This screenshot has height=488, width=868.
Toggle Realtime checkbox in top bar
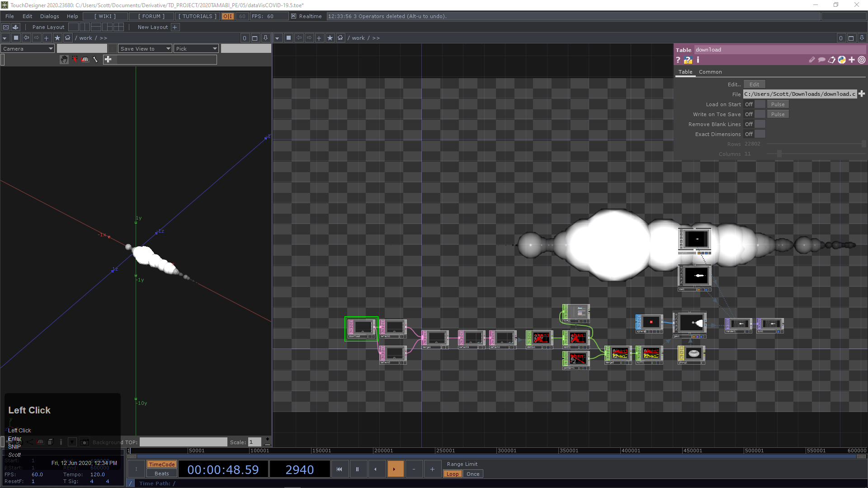pyautogui.click(x=293, y=16)
